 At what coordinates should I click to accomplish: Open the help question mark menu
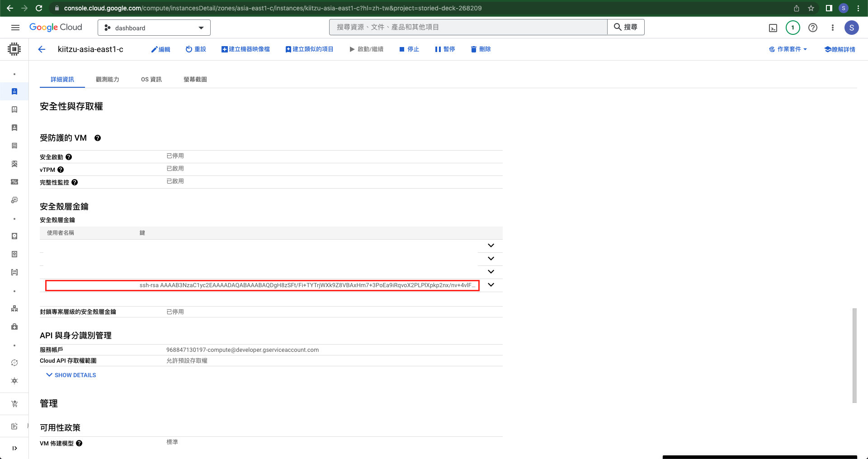[813, 28]
